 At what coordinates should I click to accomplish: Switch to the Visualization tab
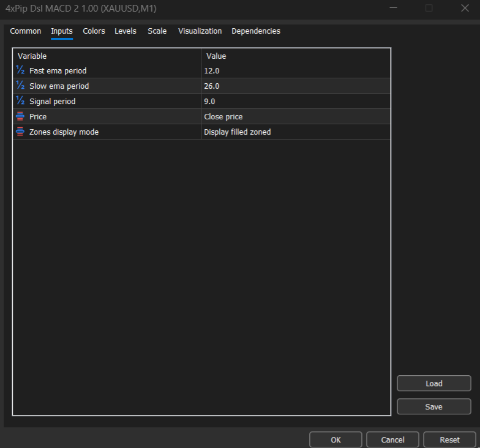click(x=200, y=31)
